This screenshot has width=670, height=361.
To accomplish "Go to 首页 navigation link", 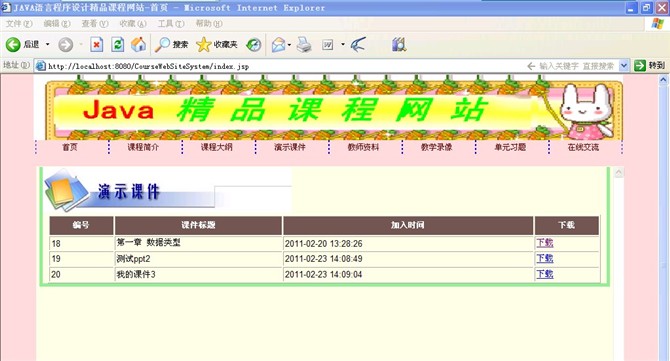I will [x=70, y=147].
